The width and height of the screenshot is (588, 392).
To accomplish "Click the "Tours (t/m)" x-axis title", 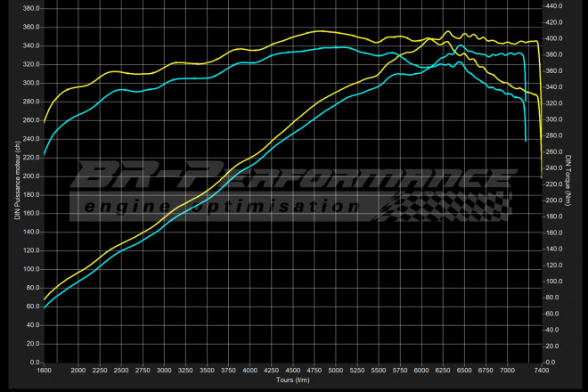I will click(291, 380).
